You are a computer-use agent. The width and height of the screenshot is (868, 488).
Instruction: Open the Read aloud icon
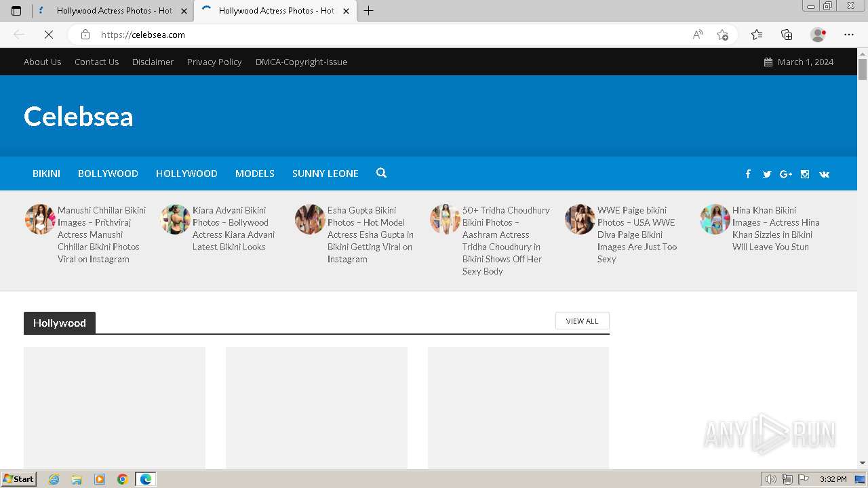point(698,35)
